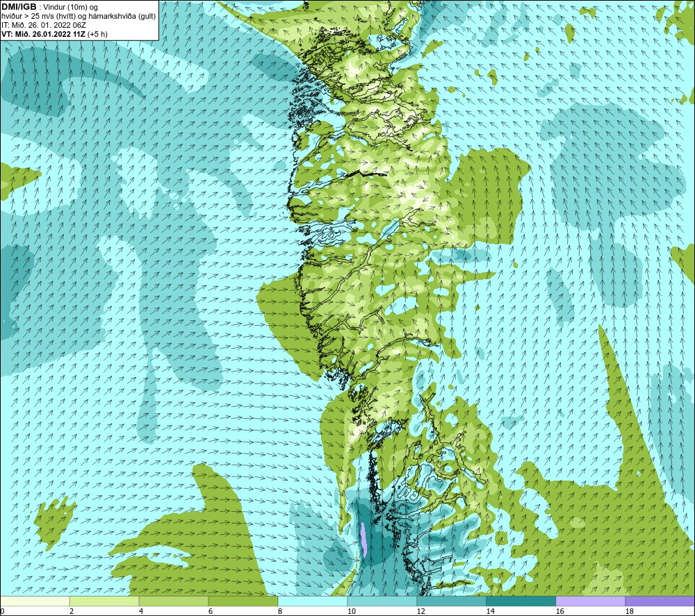Click the scale label '6'
Image resolution: width=695 pixels, height=616 pixels.
tap(211, 611)
